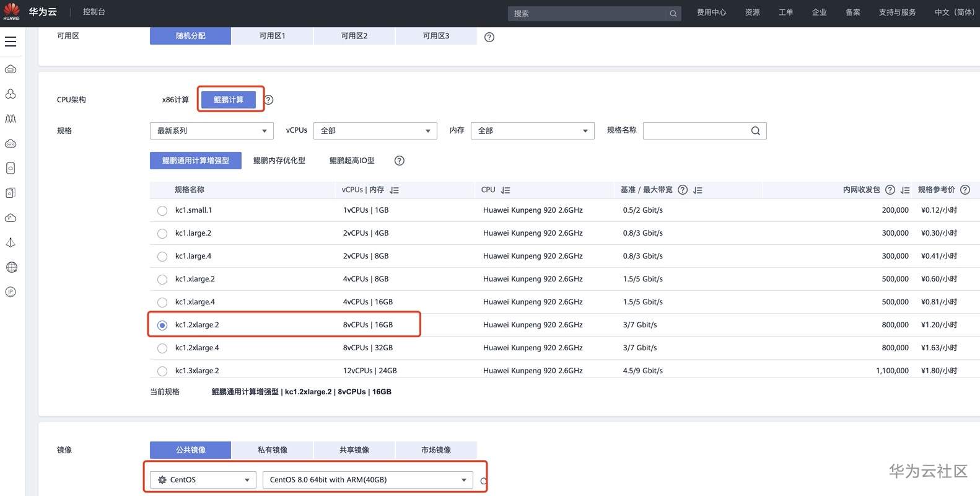Viewport: 980px width, 496px height.
Task: Click help icon for 规格参考价
Action: pyautogui.click(x=965, y=190)
